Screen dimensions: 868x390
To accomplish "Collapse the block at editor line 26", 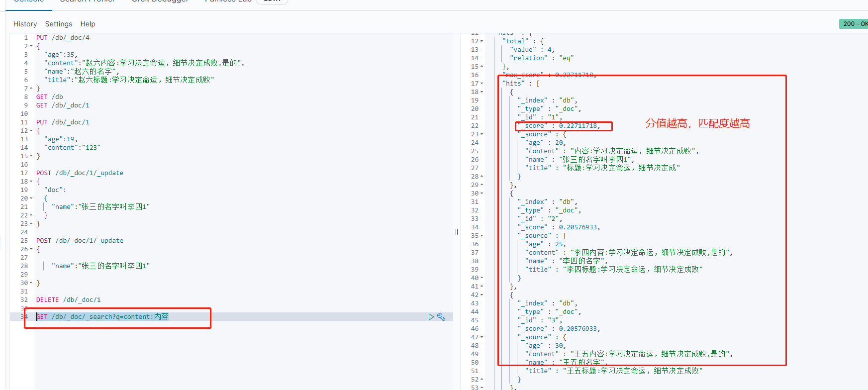I will point(31,249).
